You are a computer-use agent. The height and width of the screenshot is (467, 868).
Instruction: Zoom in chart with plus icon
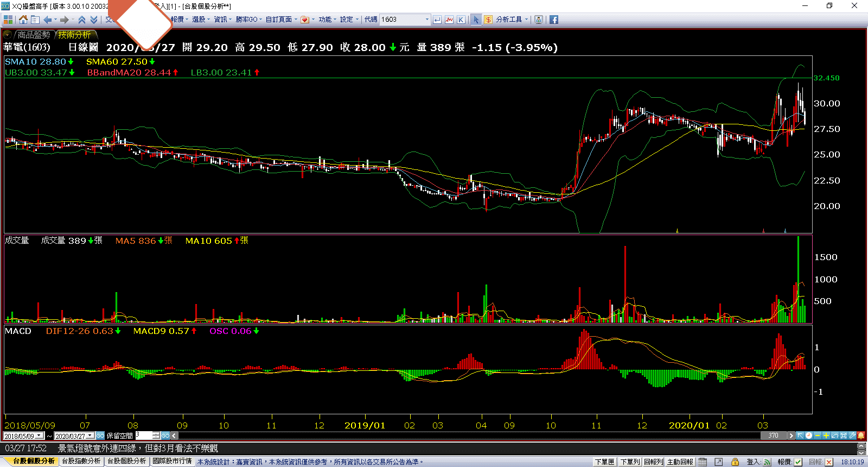(x=826, y=436)
